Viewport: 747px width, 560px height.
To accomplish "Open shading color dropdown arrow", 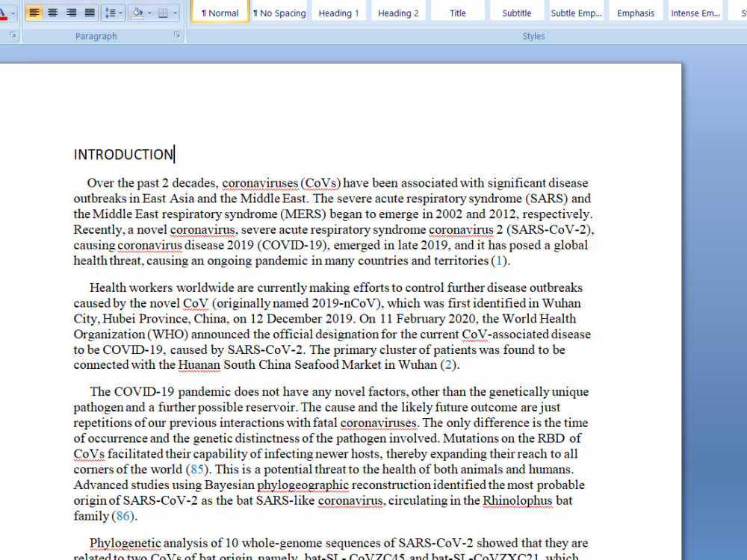I will 149,13.
